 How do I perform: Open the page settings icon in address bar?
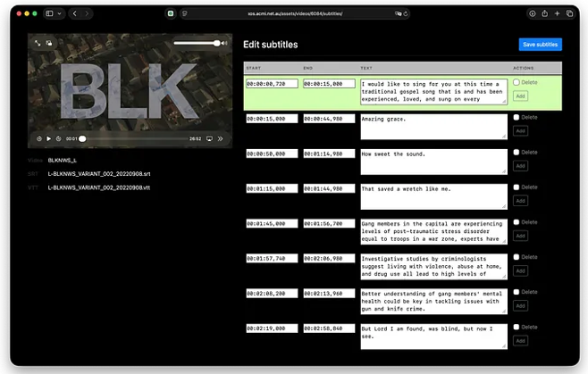pos(184,13)
